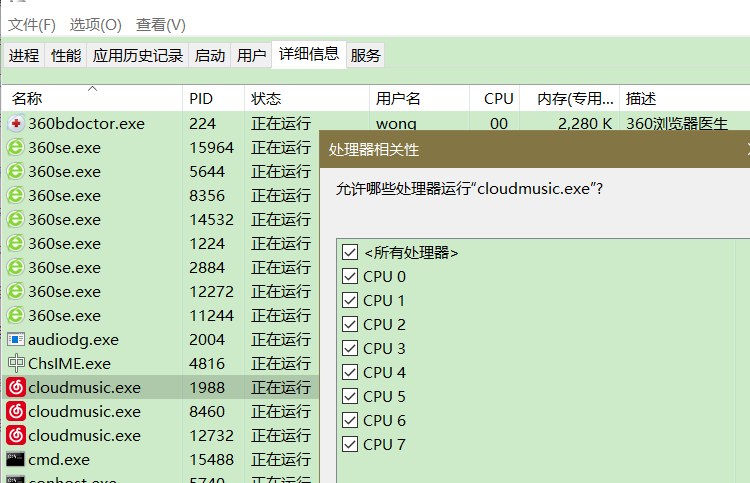Click PID value 12732

[x=211, y=435]
